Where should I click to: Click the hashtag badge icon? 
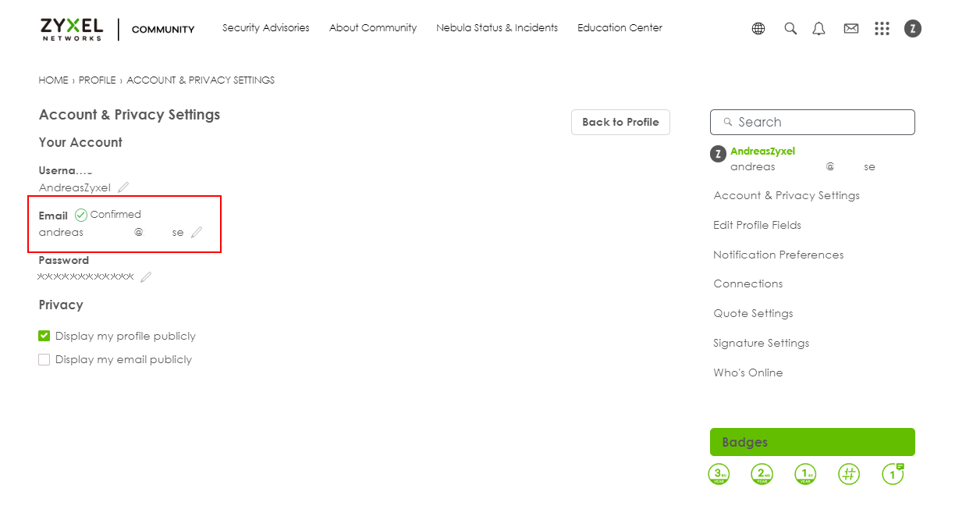pyautogui.click(x=849, y=474)
